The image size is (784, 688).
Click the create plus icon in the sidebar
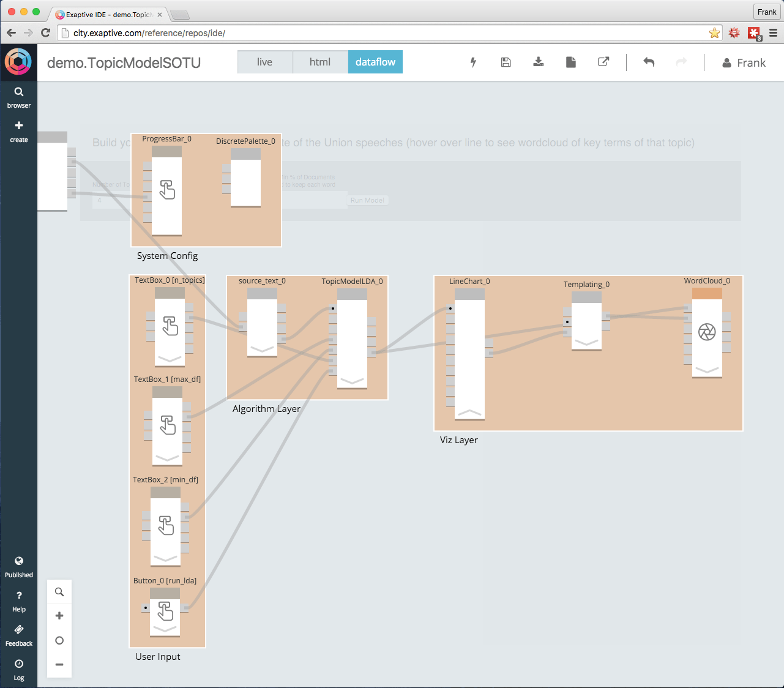(18, 126)
